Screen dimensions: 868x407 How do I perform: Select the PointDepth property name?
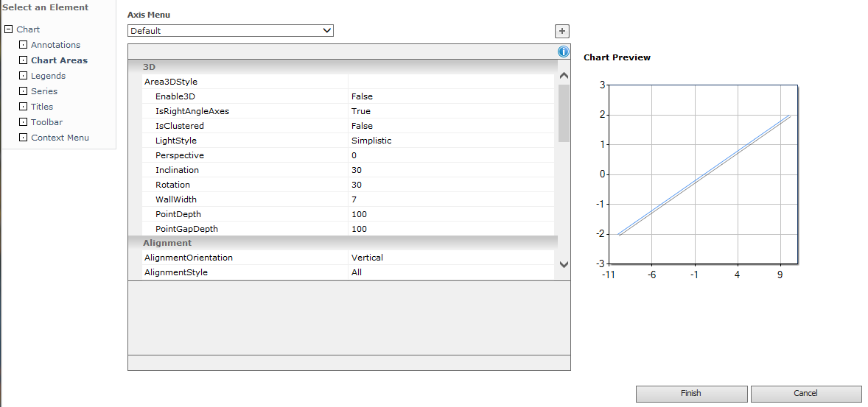(178, 215)
